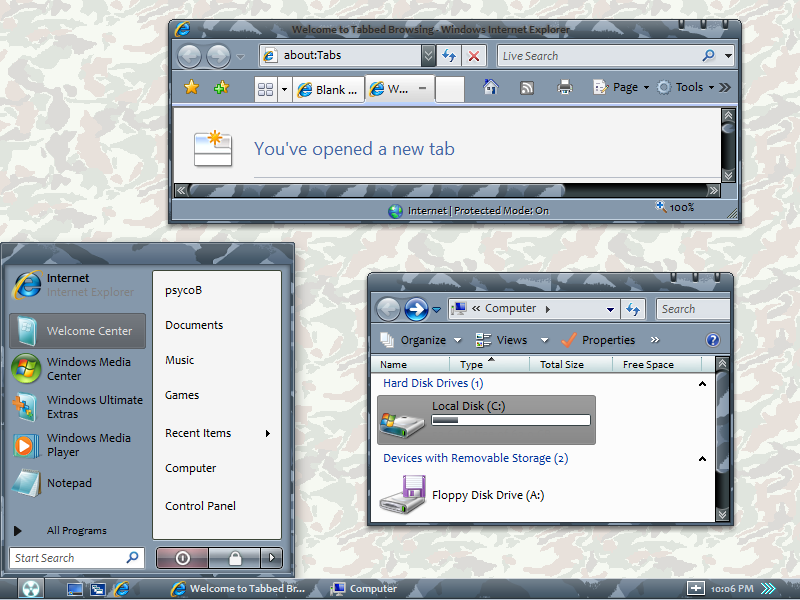Click the IE vertical scrollbar down arrow
The image size is (800, 600).
(x=728, y=175)
